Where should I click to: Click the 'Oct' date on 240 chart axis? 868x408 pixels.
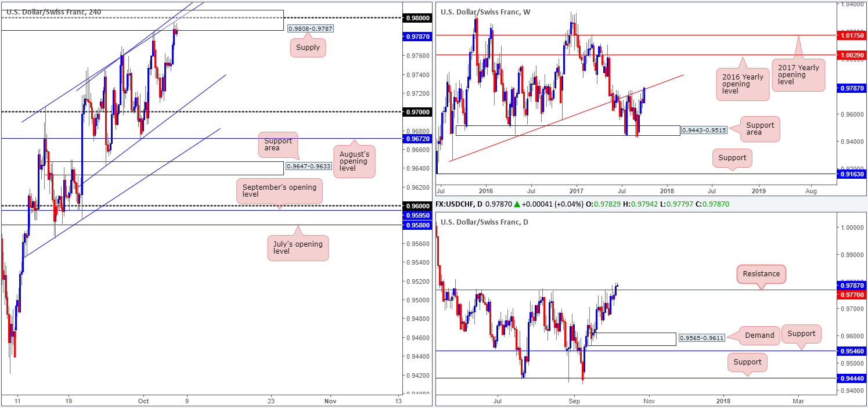(143, 401)
